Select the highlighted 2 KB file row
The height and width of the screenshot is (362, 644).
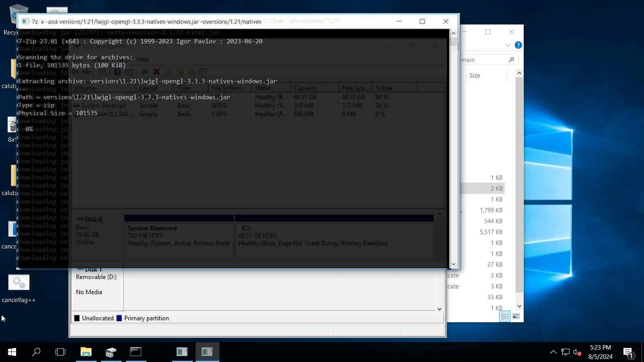click(x=482, y=188)
